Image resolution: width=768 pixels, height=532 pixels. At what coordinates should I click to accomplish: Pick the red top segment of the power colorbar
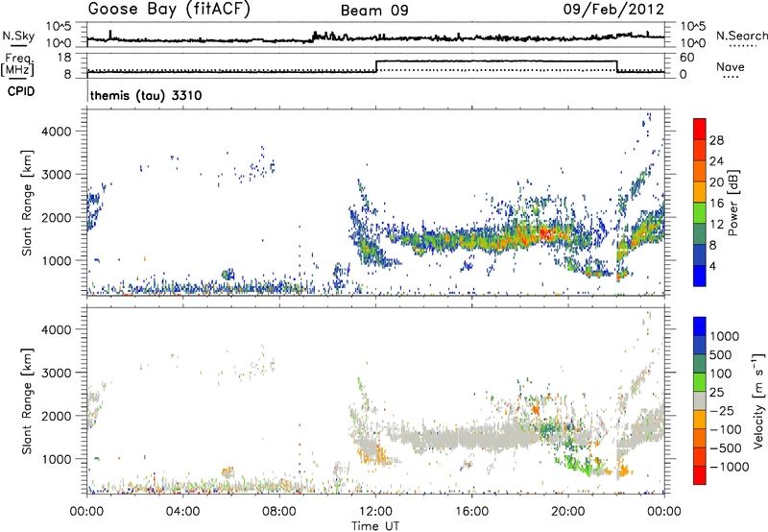pyautogui.click(x=700, y=129)
